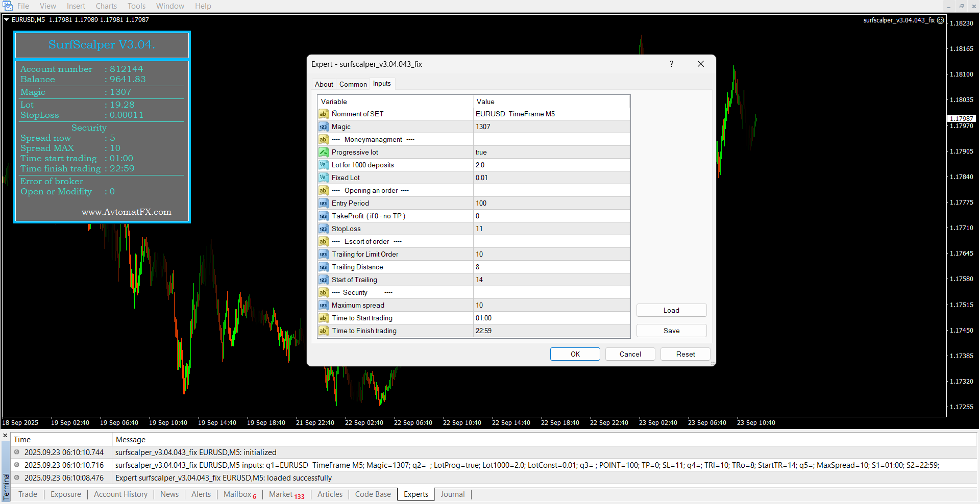
Task: Click the double type icon beside Fixed Lot
Action: (324, 178)
